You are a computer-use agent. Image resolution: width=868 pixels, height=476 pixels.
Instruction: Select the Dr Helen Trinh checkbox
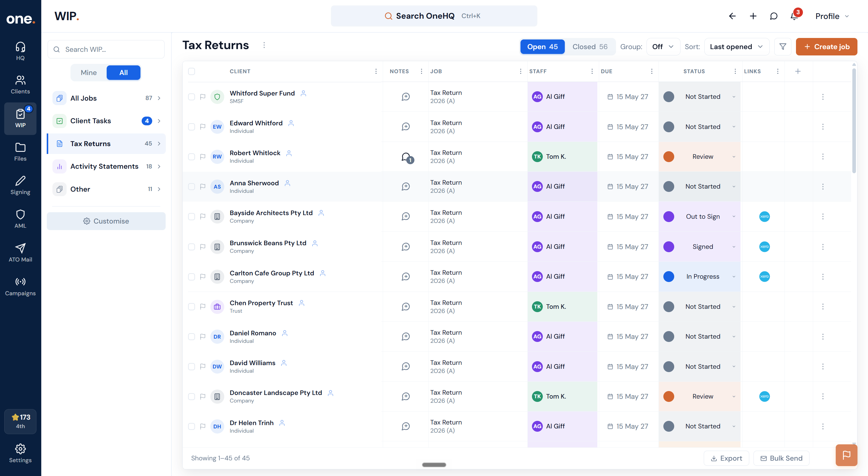coord(191,426)
